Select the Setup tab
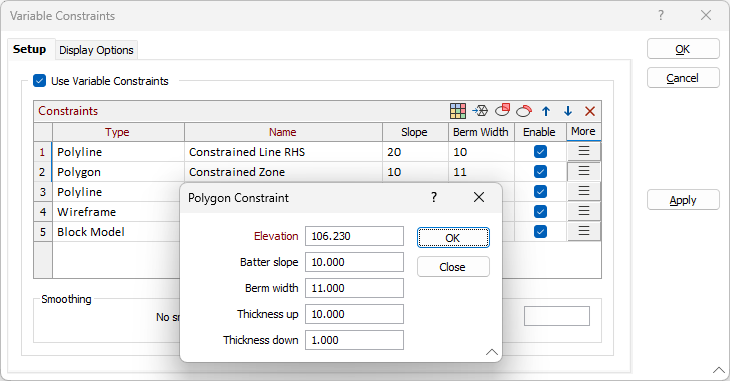Screen dimensions: 730x381 [29, 49]
